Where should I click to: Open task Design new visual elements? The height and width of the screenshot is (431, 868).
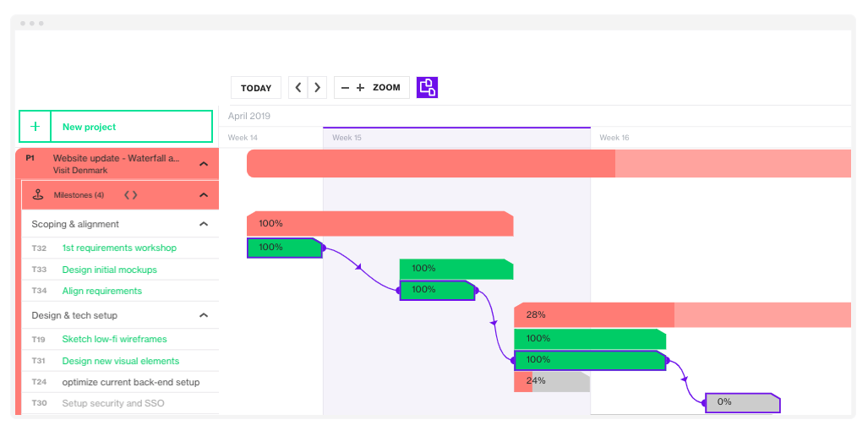(x=121, y=362)
